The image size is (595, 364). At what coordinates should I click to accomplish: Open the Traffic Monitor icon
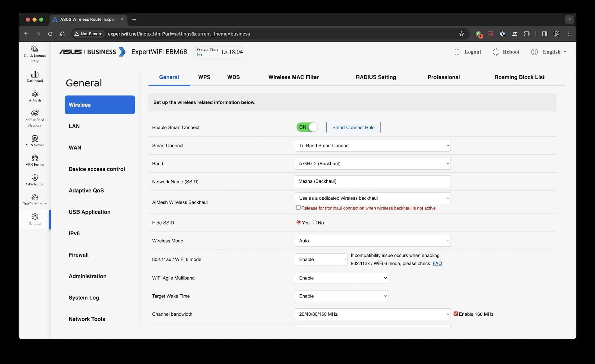(35, 200)
